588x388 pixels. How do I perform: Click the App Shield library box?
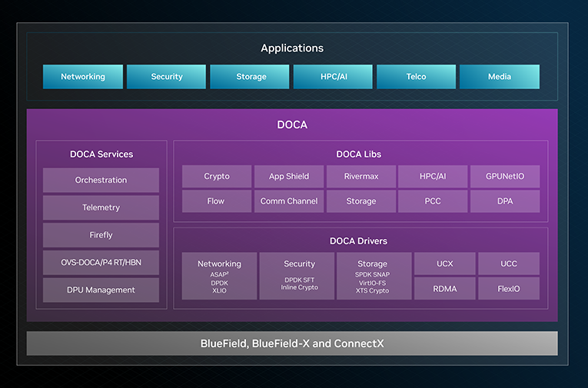(x=289, y=176)
